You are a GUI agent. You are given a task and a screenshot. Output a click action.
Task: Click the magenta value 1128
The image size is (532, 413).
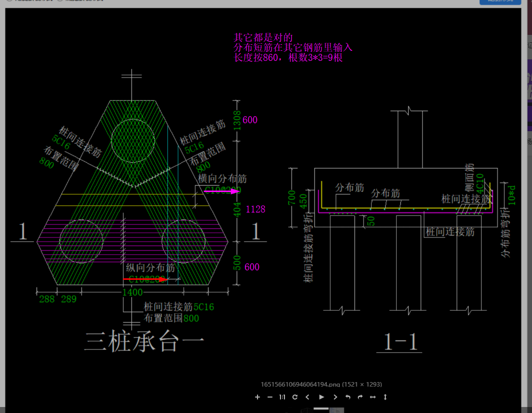pyautogui.click(x=256, y=209)
